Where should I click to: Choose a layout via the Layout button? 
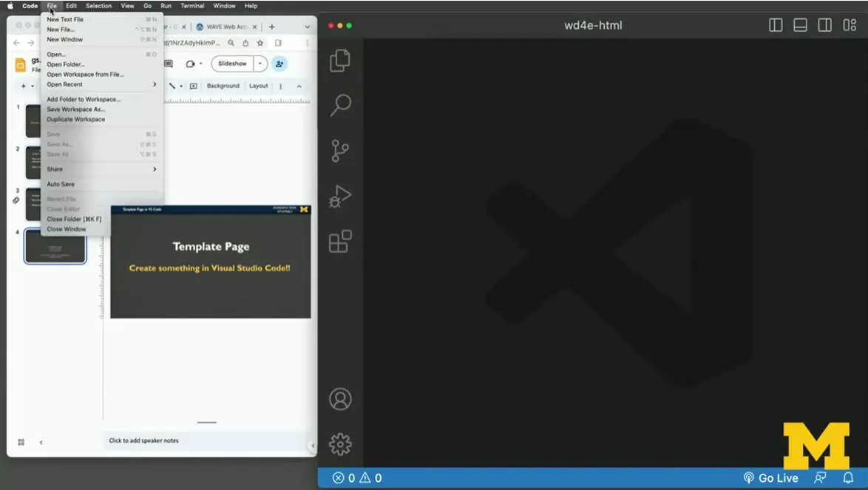pyautogui.click(x=258, y=86)
